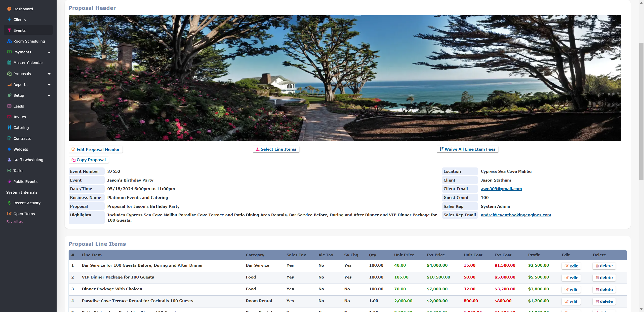Viewport: 644px width, 312px height.
Task: Click the proposal header landscape image
Action: point(345,78)
